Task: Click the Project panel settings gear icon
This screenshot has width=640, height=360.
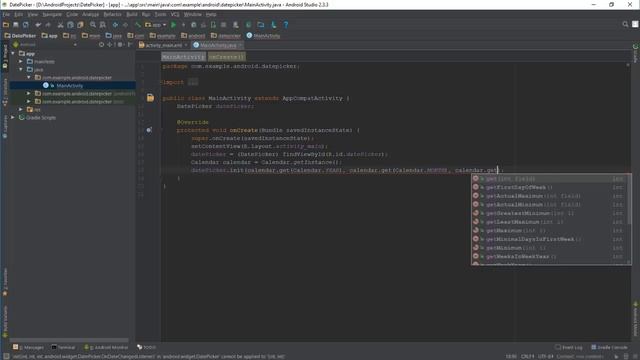Action: [x=120, y=44]
